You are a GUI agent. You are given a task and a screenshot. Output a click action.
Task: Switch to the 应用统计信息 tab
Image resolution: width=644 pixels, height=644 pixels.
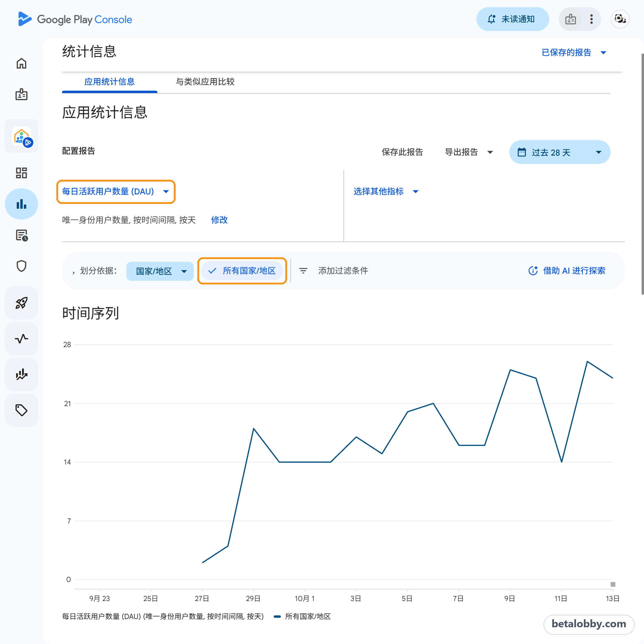tap(109, 82)
